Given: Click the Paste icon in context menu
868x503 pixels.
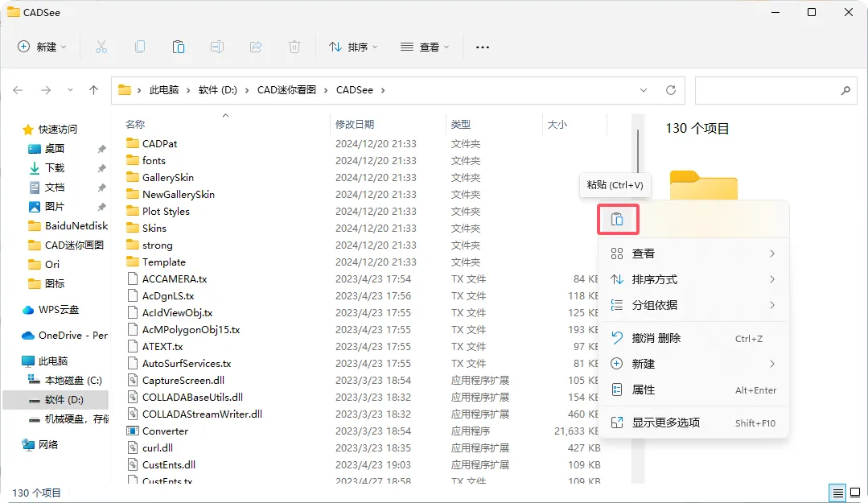Looking at the screenshot, I should pos(617,220).
